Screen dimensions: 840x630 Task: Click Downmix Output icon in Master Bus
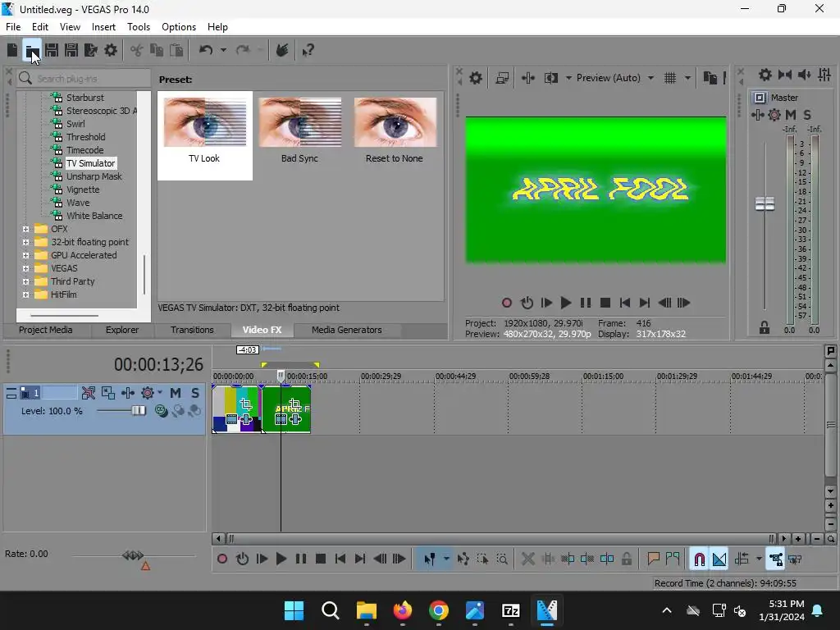(785, 75)
